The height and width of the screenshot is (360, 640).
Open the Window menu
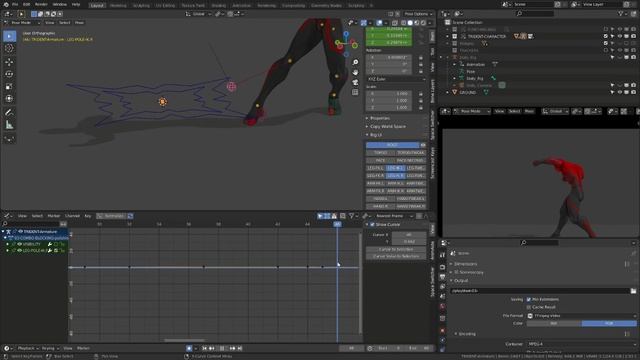tap(60, 4)
